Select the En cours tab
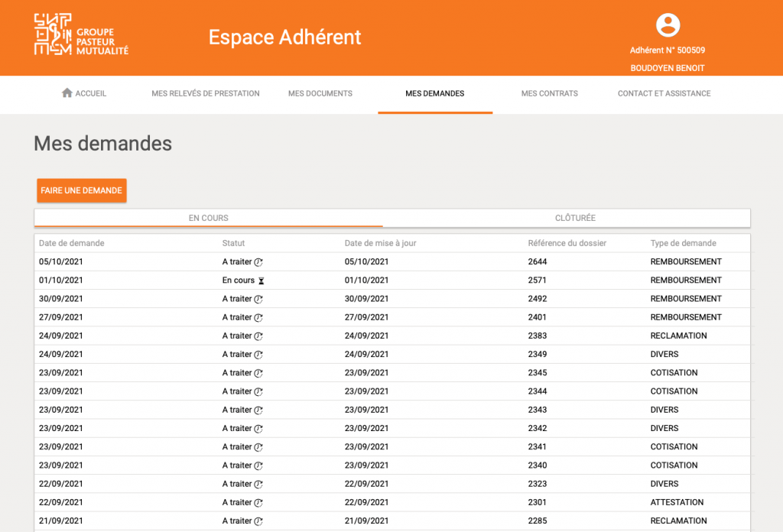 click(209, 218)
